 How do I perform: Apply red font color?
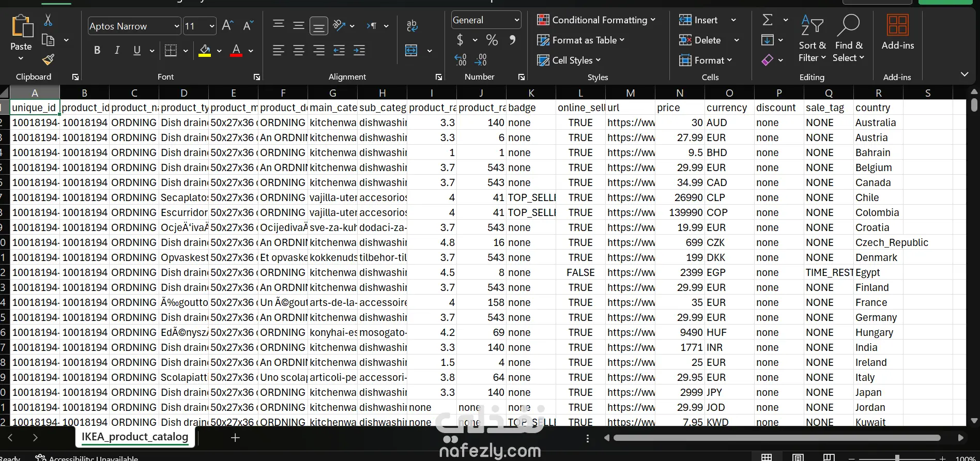point(236,50)
